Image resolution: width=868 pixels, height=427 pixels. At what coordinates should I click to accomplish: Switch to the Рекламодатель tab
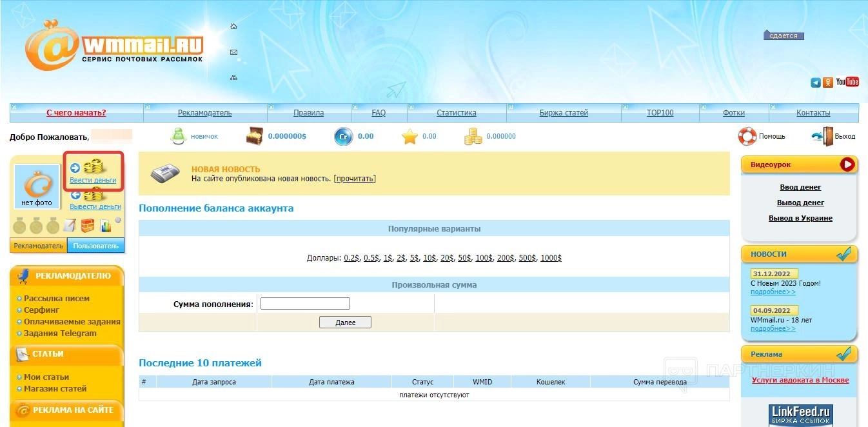click(x=39, y=246)
